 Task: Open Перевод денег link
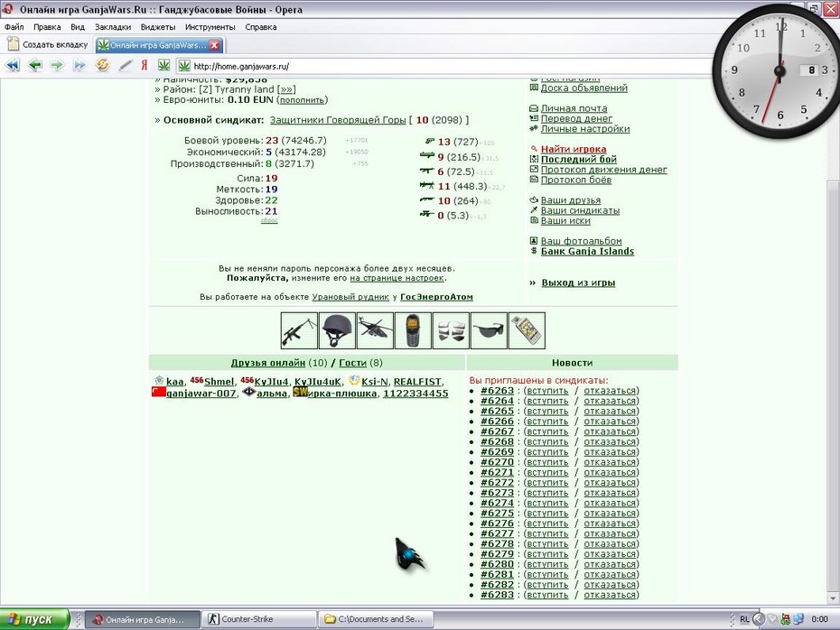tap(576, 118)
